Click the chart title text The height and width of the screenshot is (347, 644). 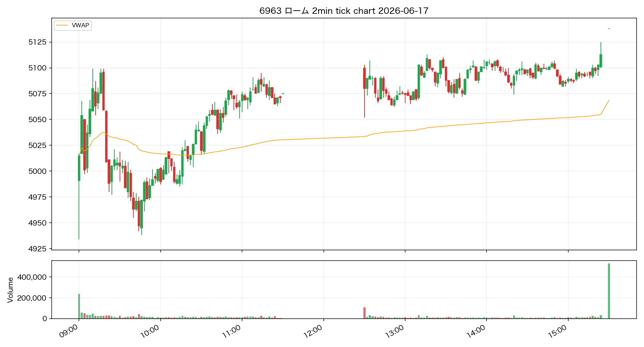click(344, 11)
